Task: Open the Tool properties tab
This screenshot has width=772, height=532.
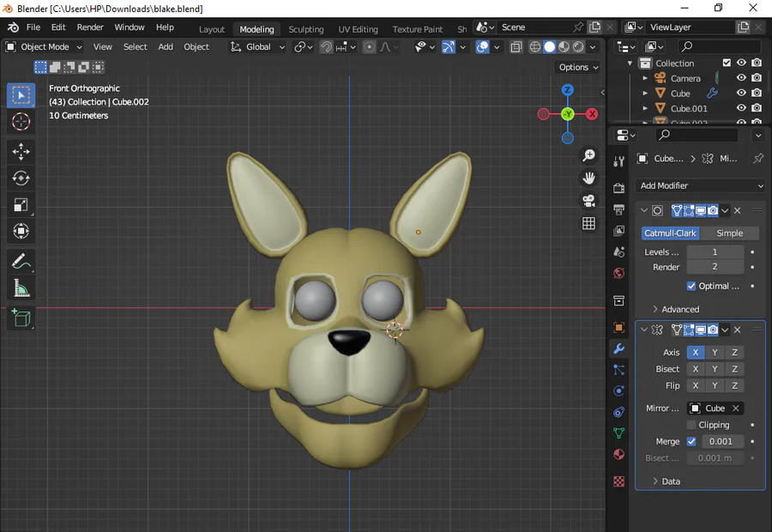Action: [x=618, y=161]
